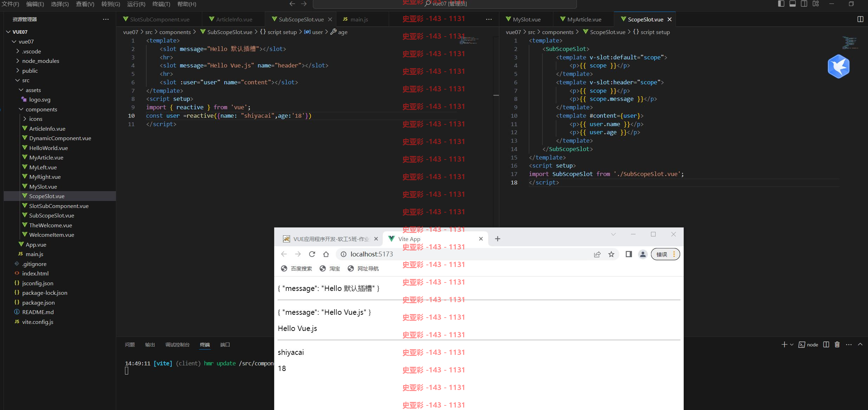Open a new browser tab with plus
This screenshot has width=868, height=410.
point(498,239)
